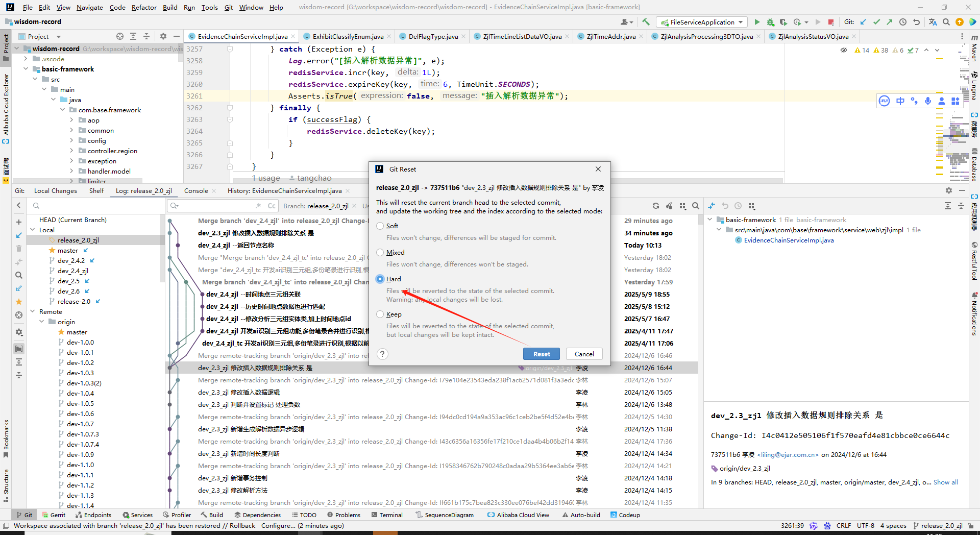The image size is (980, 535).
Task: Stop the running process with the red square
Action: click(x=831, y=22)
